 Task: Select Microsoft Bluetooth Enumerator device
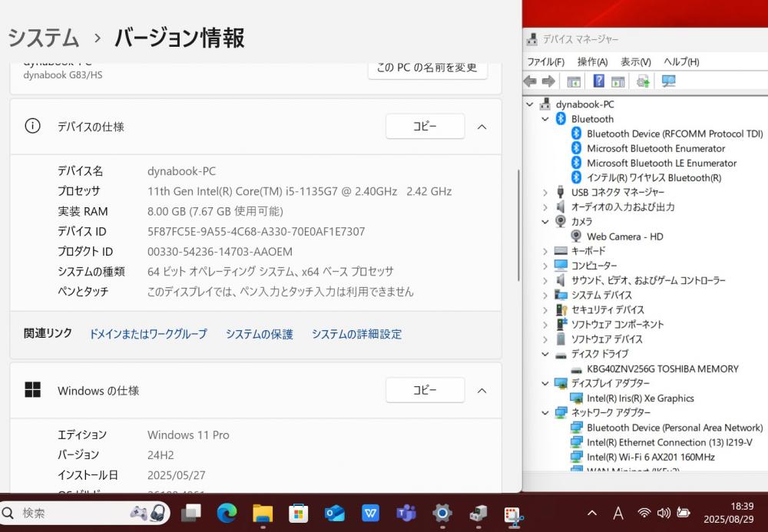[x=656, y=148]
